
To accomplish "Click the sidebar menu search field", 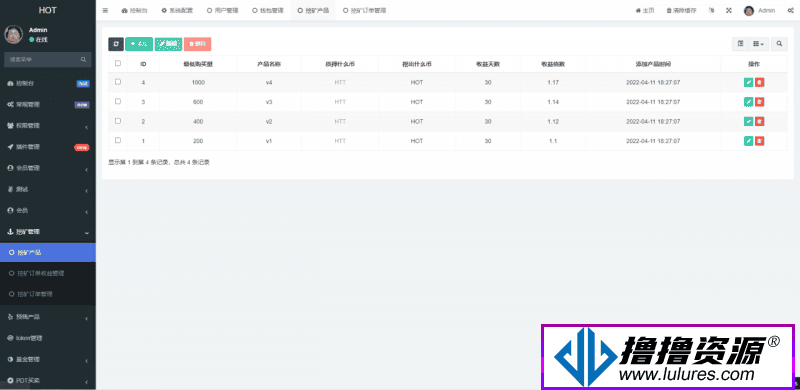I will point(42,60).
